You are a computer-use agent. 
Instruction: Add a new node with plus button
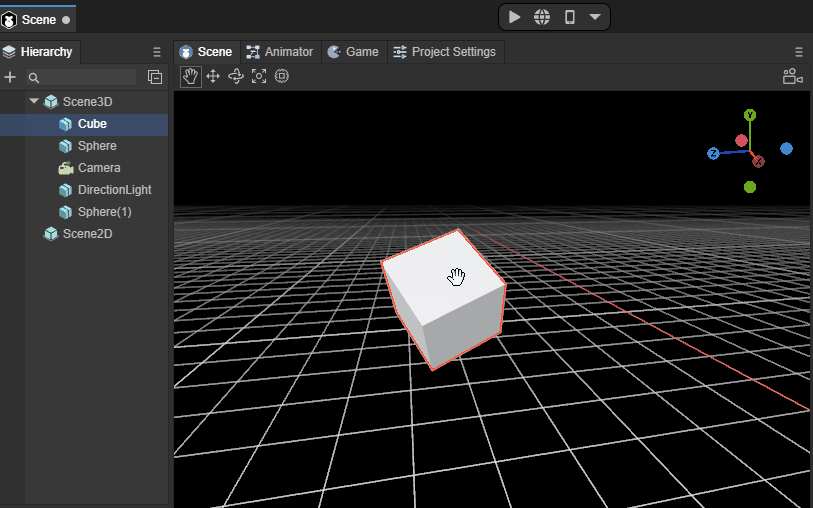pyautogui.click(x=11, y=77)
